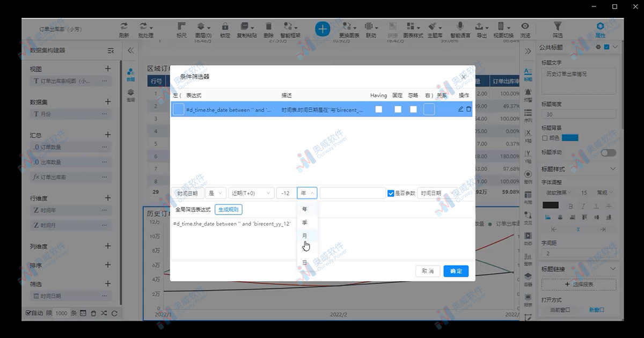
Task: Close the 条件筛选器 dialog
Action: tap(464, 77)
